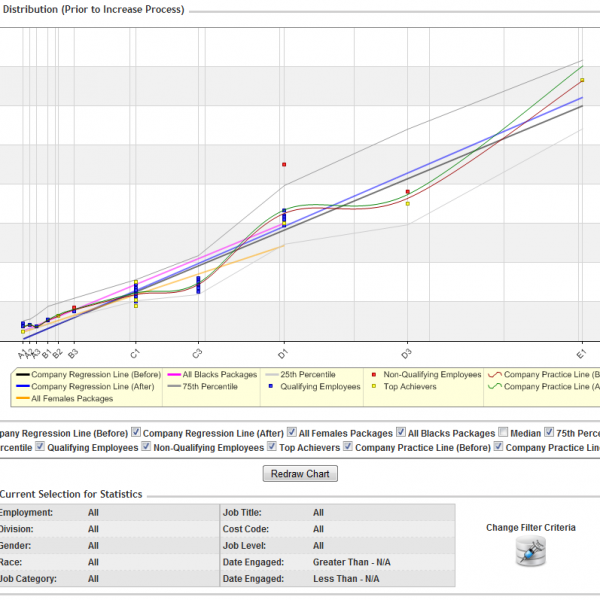Uncheck the All Females Packages checkbox

click(292, 432)
